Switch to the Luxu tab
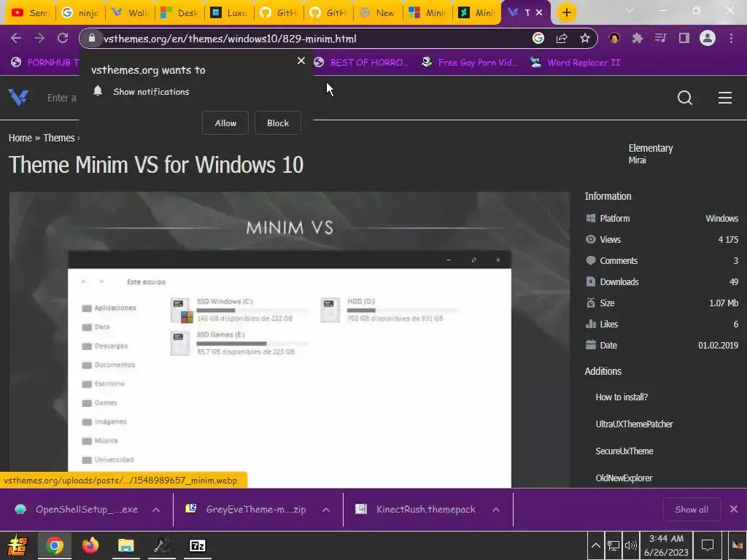The width and height of the screenshot is (747, 560). 228,13
